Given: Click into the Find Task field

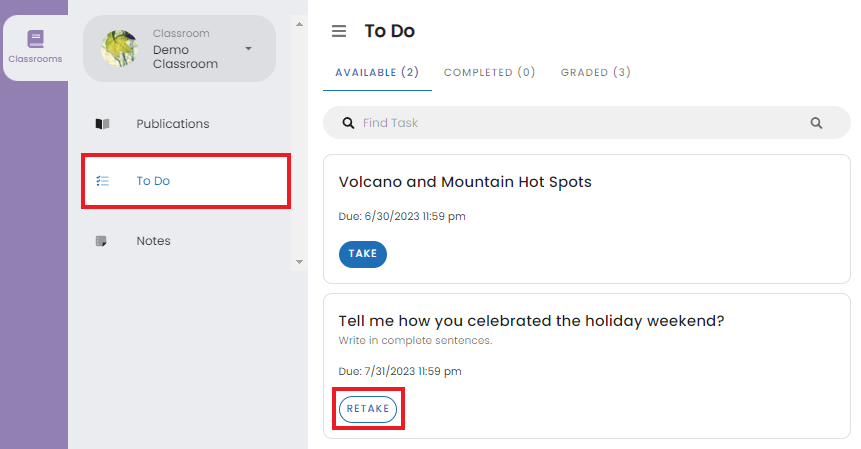Looking at the screenshot, I should tap(580, 123).
